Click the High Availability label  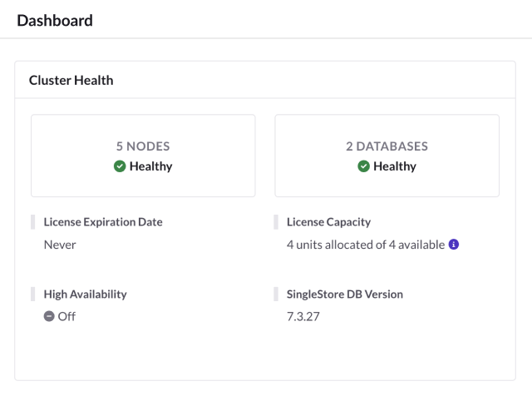point(85,295)
